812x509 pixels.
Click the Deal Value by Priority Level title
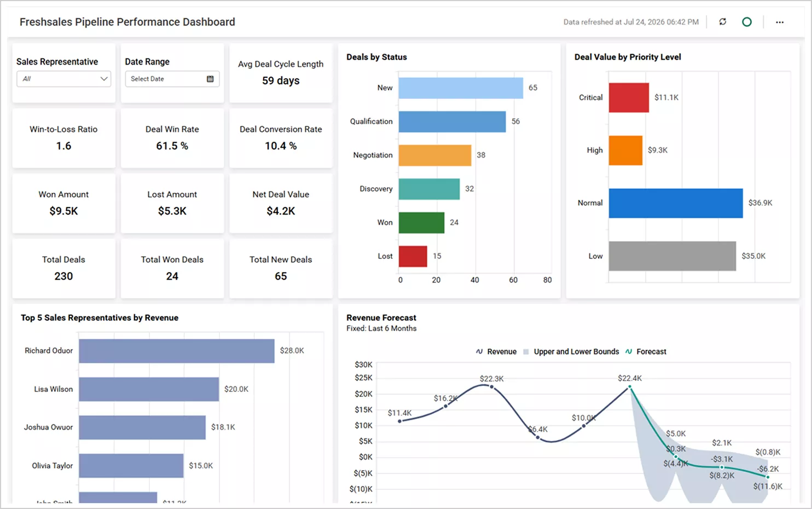[628, 57]
